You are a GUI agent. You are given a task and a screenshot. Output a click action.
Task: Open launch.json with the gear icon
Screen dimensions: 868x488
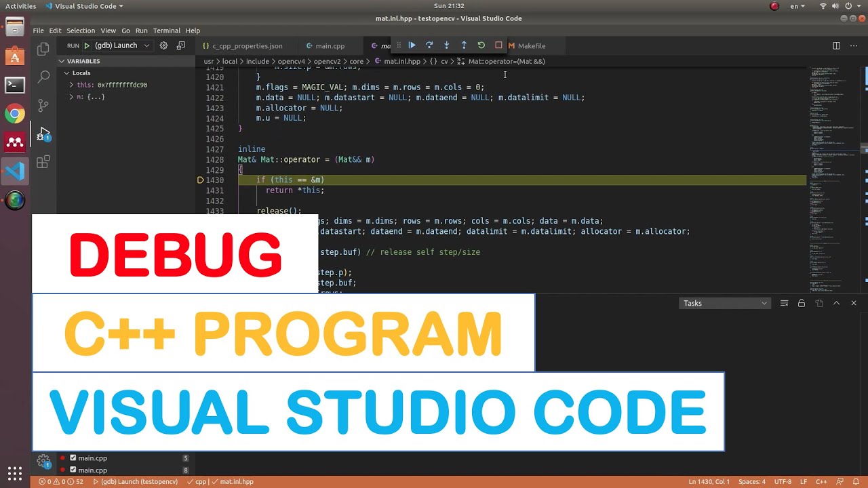(163, 45)
